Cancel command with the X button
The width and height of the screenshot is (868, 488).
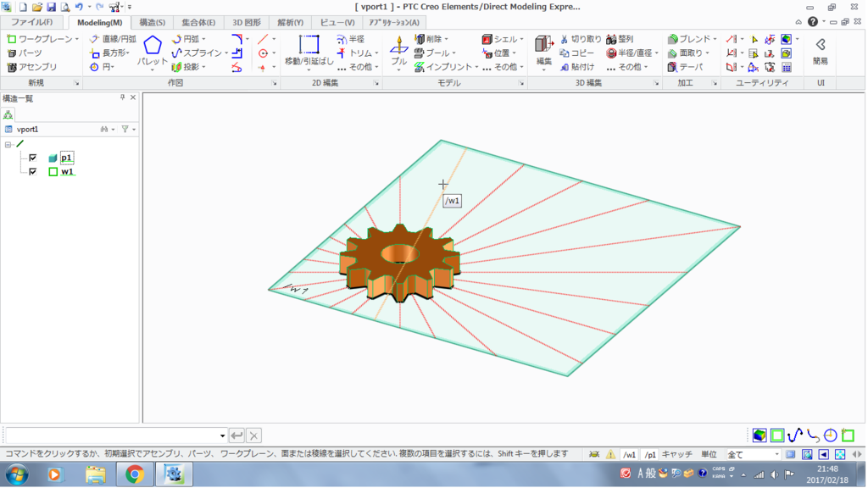point(253,436)
